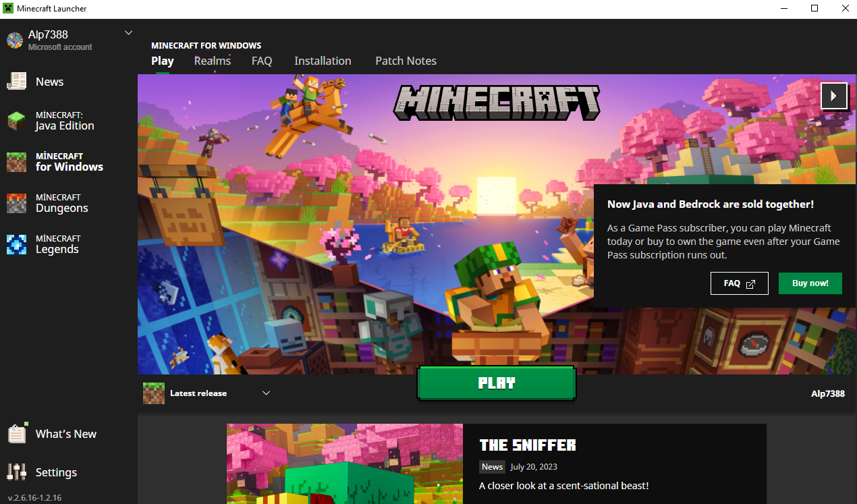Viewport: 857px width, 504px height.
Task: Click the News tag on Sniffer article
Action: 492,467
